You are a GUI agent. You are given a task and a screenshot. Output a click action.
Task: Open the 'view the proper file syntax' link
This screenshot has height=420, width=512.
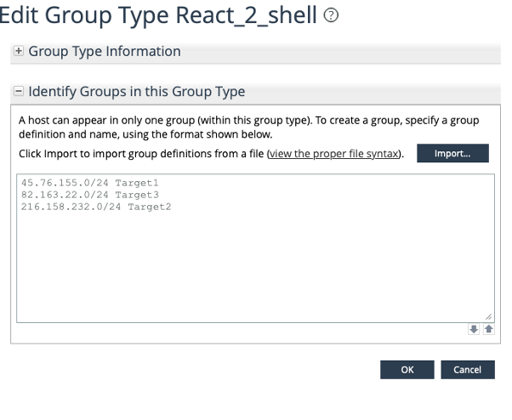333,154
